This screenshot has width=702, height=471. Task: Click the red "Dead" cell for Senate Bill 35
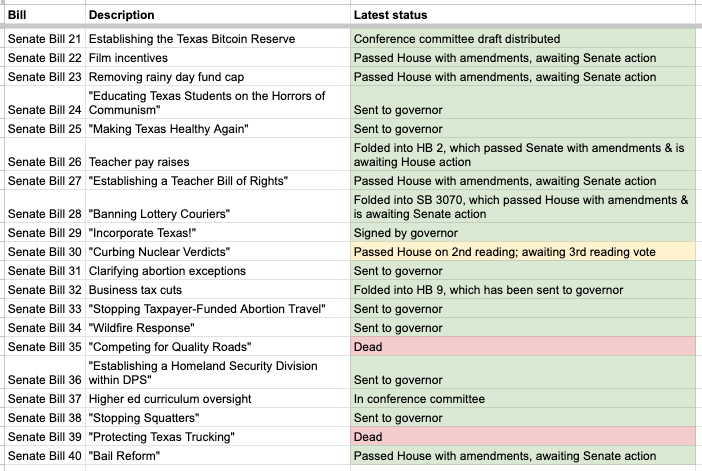tap(523, 347)
